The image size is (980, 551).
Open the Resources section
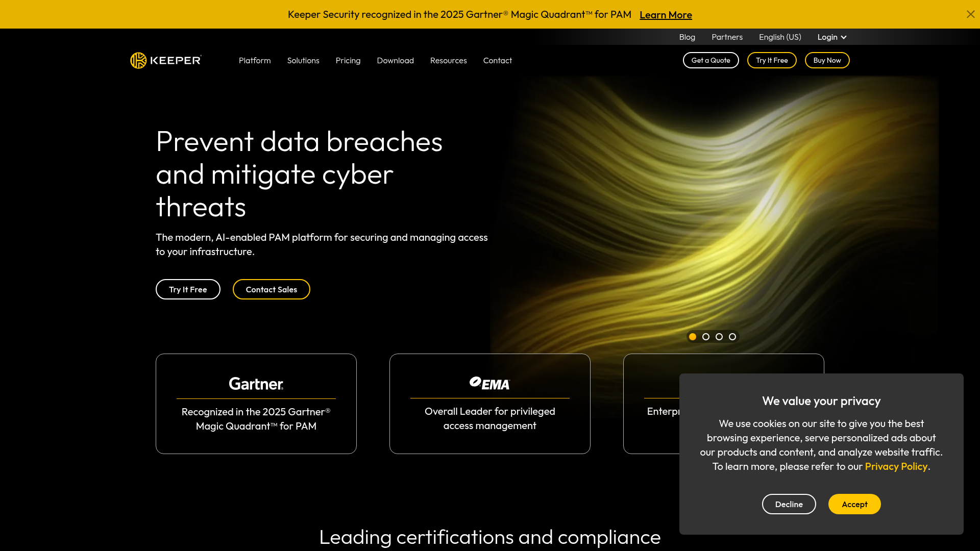point(448,60)
